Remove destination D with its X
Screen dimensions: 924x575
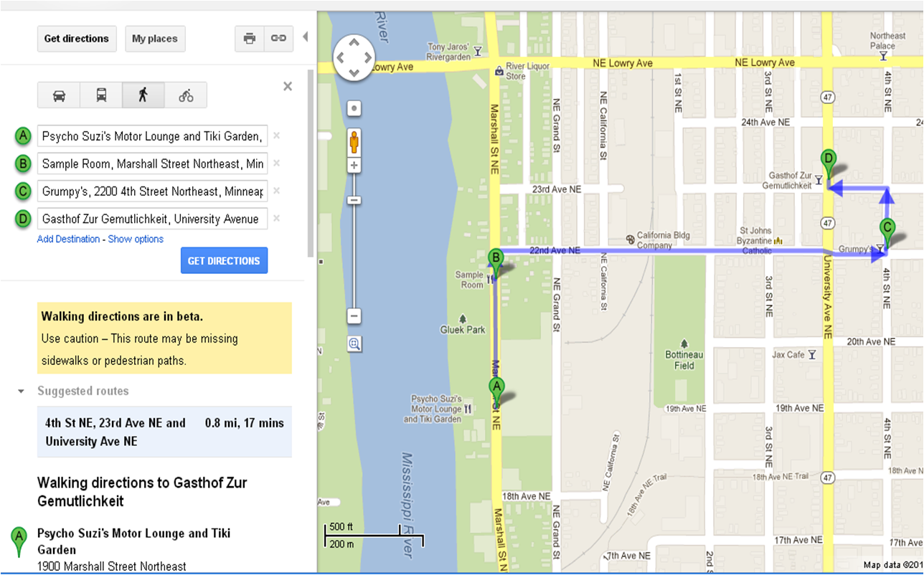(x=276, y=218)
